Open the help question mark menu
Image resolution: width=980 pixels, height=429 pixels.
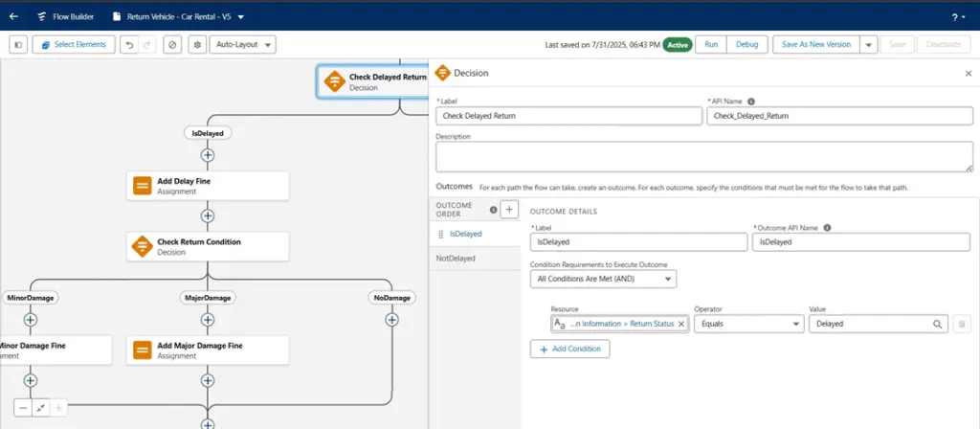(956, 17)
